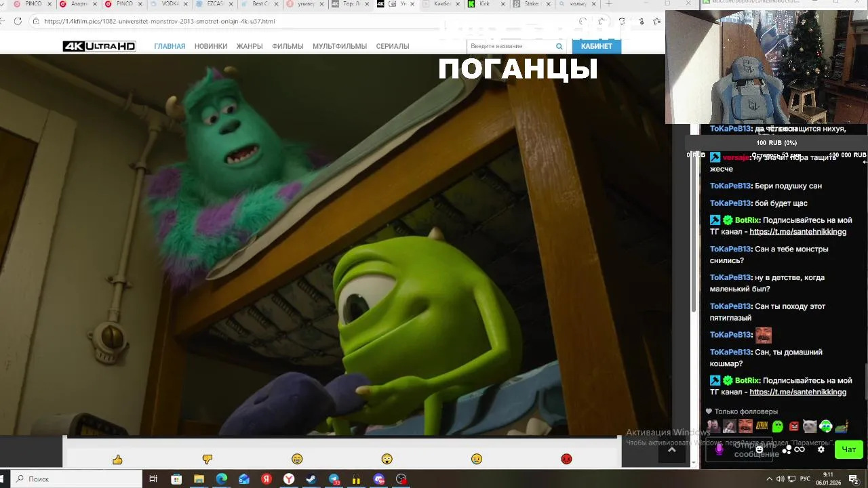Switch to the Kick browser tab
This screenshot has width=868, height=488.
point(487,4)
